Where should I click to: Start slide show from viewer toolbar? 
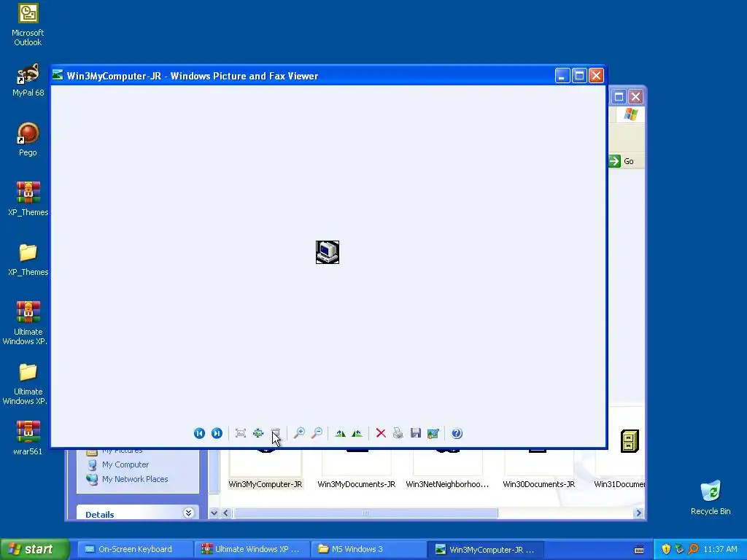click(x=275, y=433)
